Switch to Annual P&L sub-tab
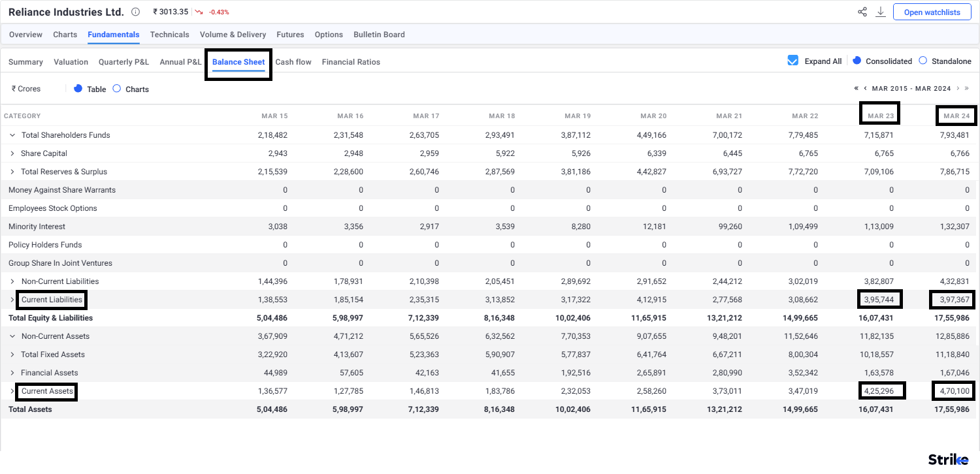 point(180,62)
